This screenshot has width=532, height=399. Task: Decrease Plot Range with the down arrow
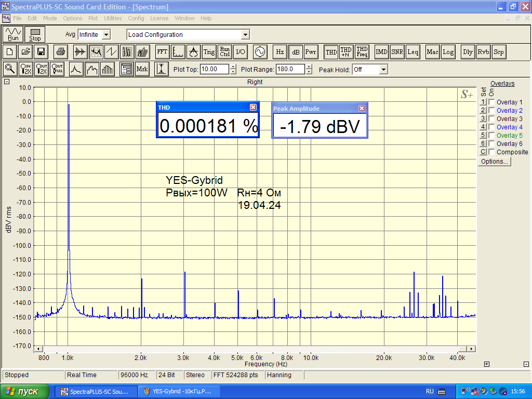(x=309, y=72)
